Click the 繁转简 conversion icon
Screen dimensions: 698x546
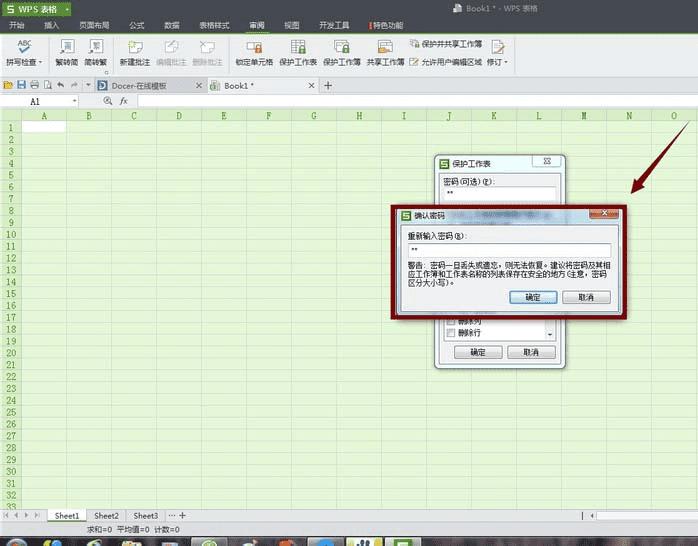click(67, 47)
